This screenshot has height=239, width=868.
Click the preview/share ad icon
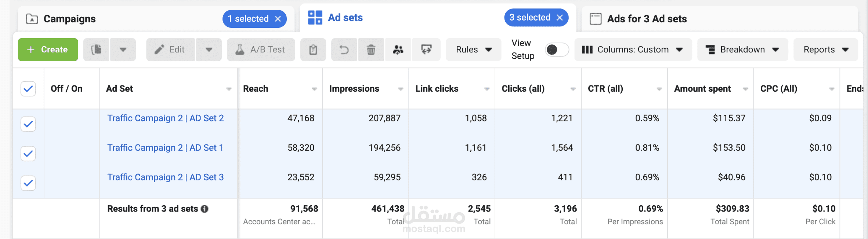point(426,49)
